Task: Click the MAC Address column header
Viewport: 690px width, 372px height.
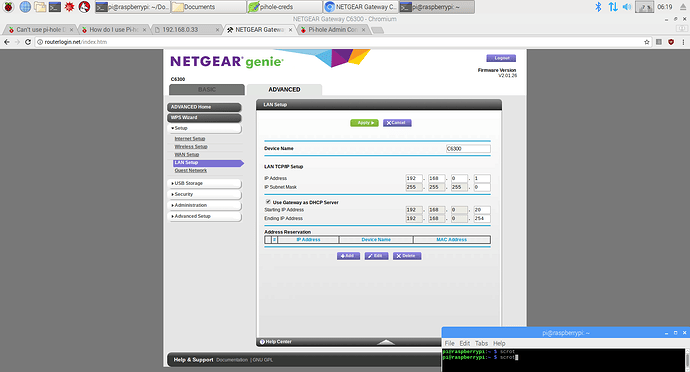Action: point(451,239)
